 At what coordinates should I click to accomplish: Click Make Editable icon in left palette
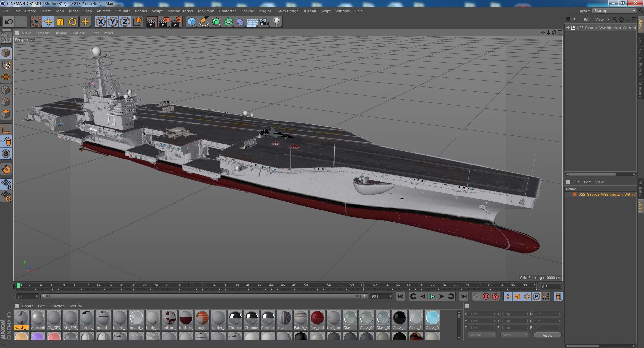pos(6,38)
